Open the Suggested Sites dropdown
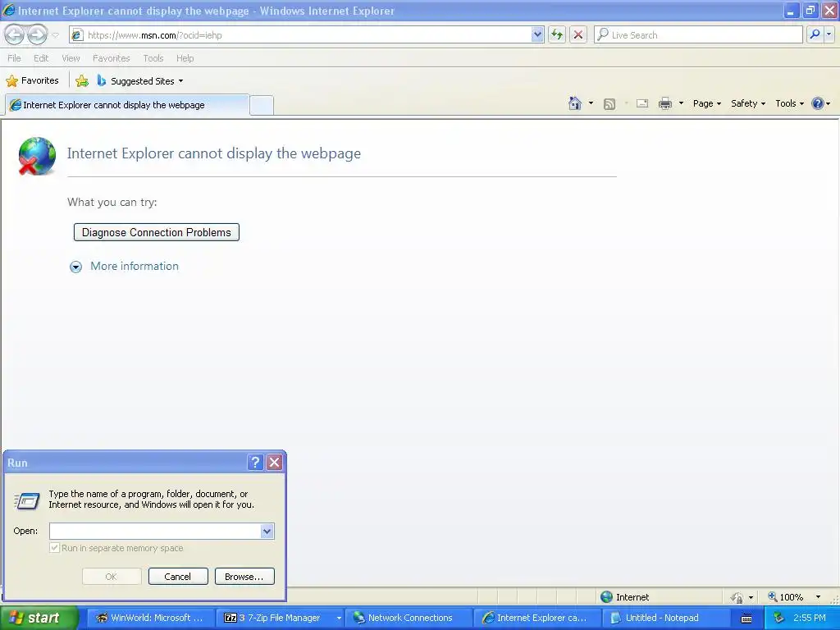 pos(140,81)
